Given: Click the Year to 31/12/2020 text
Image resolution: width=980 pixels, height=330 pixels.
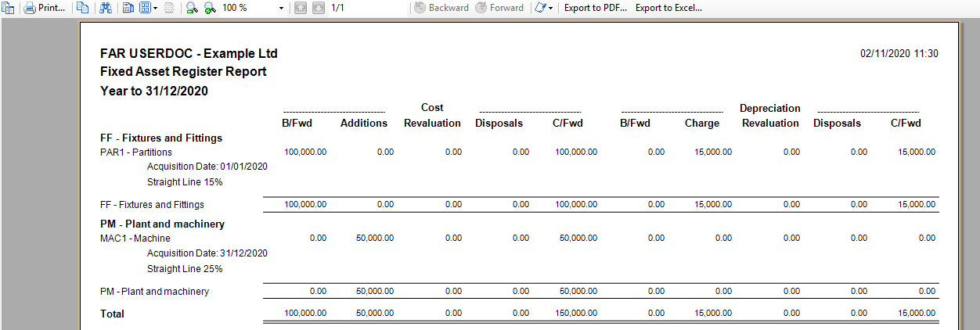Looking at the screenshot, I should (153, 91).
